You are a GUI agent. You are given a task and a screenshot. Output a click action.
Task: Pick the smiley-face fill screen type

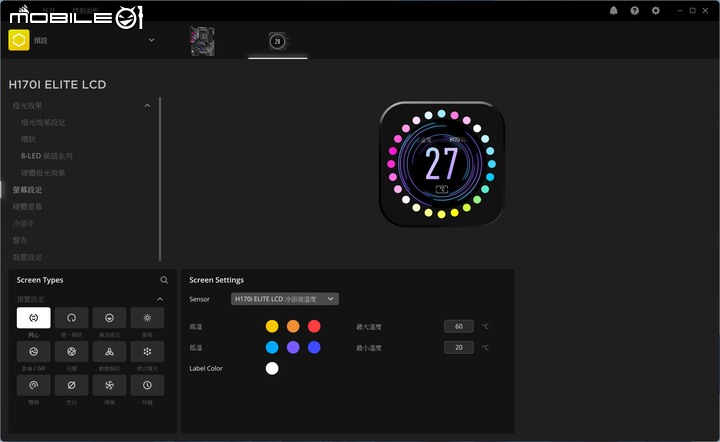(x=109, y=318)
